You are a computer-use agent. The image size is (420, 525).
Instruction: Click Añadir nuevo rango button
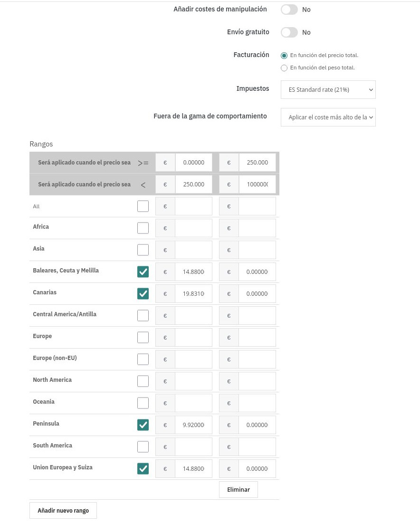click(63, 511)
